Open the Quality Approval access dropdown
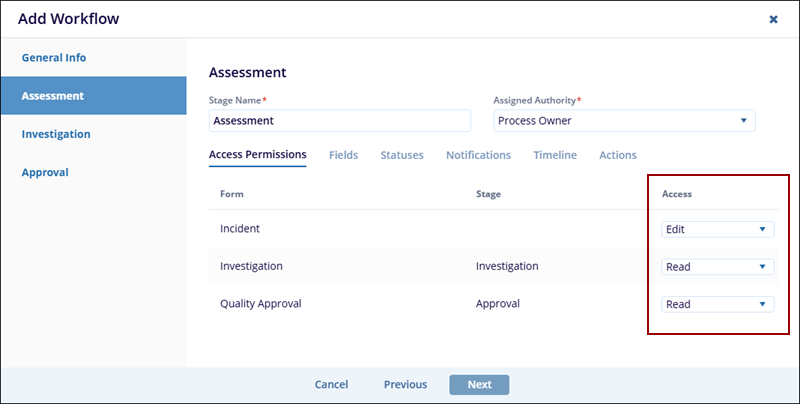This screenshot has height=404, width=800. point(717,304)
